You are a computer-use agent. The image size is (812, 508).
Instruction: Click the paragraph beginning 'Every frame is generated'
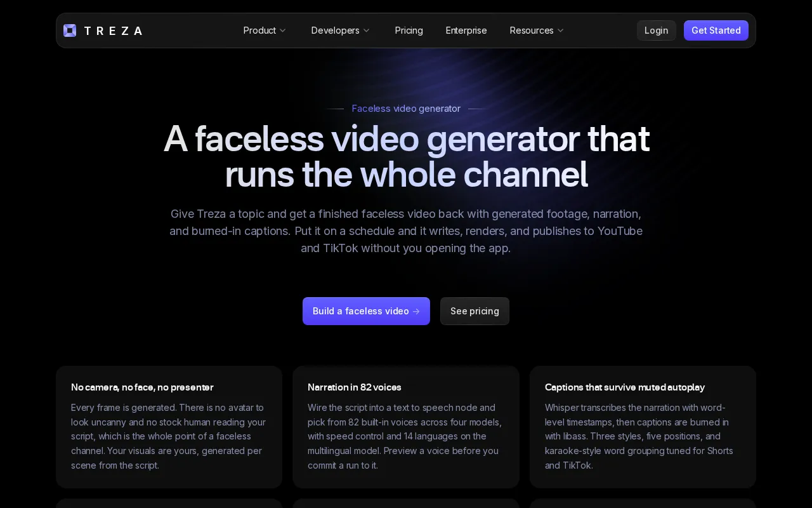tap(169, 436)
